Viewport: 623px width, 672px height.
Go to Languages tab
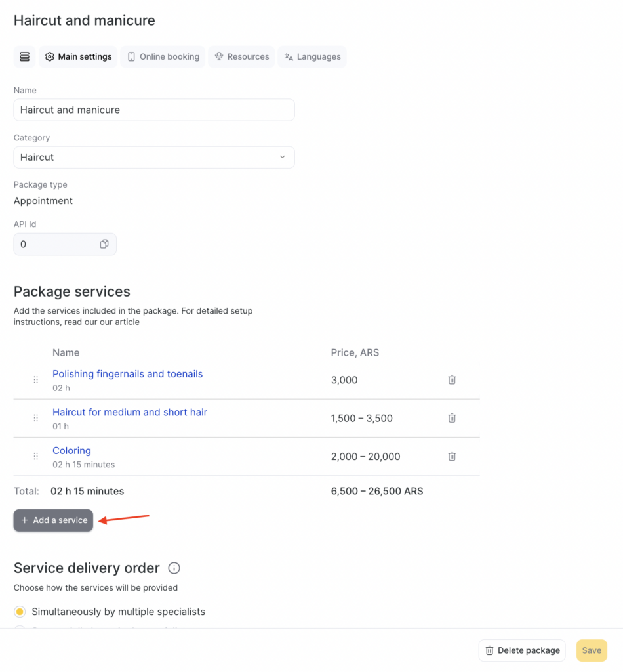[x=312, y=57]
